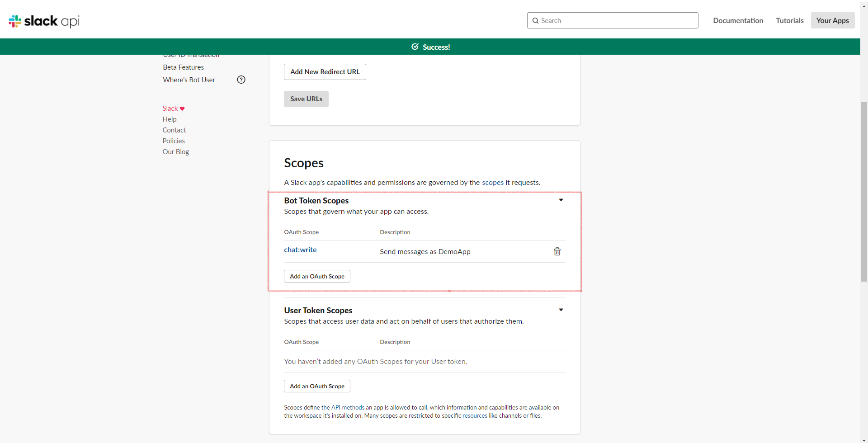
Task: Collapse the Bot Token Scopes section
Action: tap(561, 200)
